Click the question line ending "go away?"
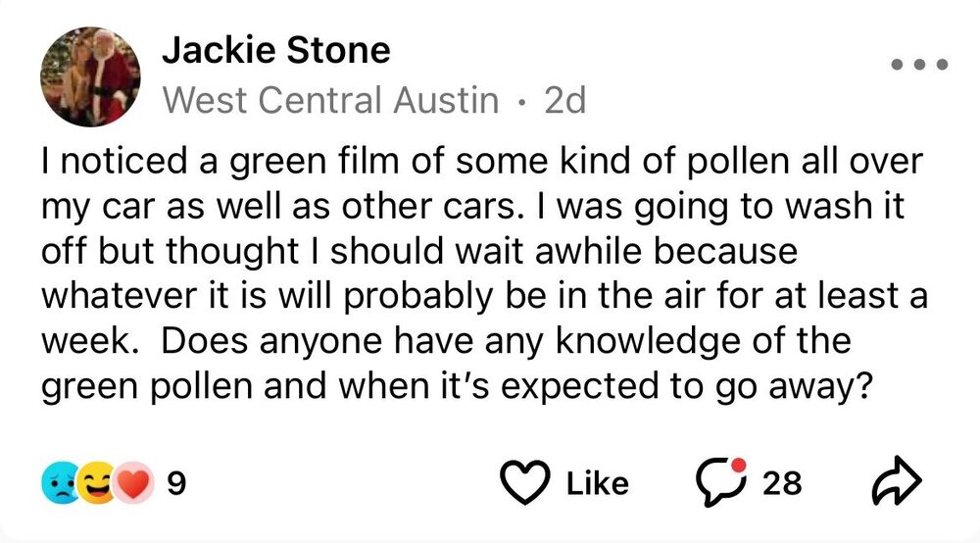The width and height of the screenshot is (980, 543). (457, 385)
